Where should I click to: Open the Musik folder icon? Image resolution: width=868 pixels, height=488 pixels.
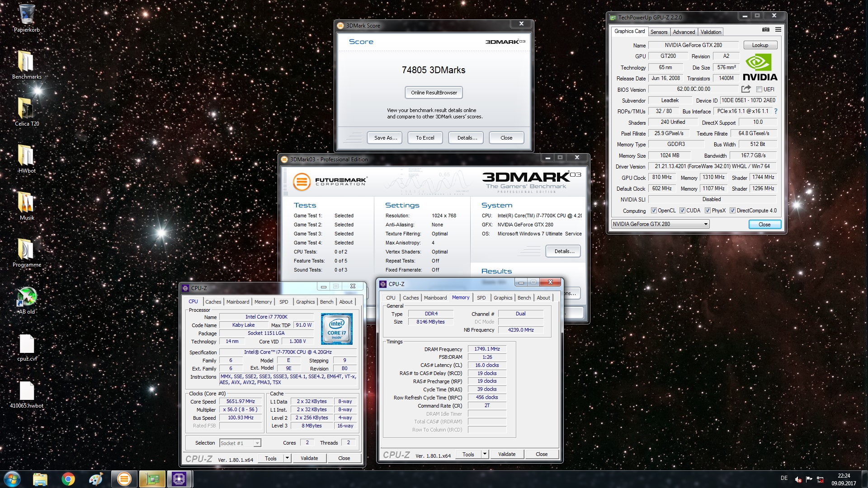(27, 206)
